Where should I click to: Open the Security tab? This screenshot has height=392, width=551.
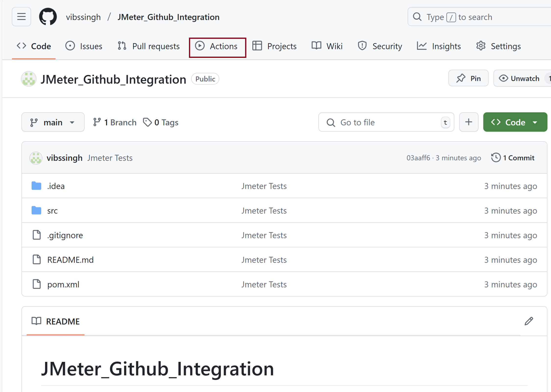click(380, 46)
